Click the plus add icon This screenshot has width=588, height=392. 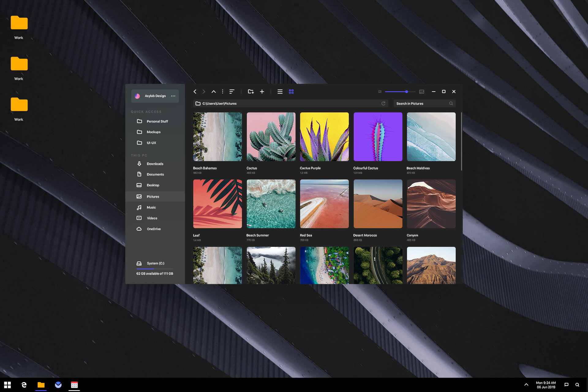262,92
